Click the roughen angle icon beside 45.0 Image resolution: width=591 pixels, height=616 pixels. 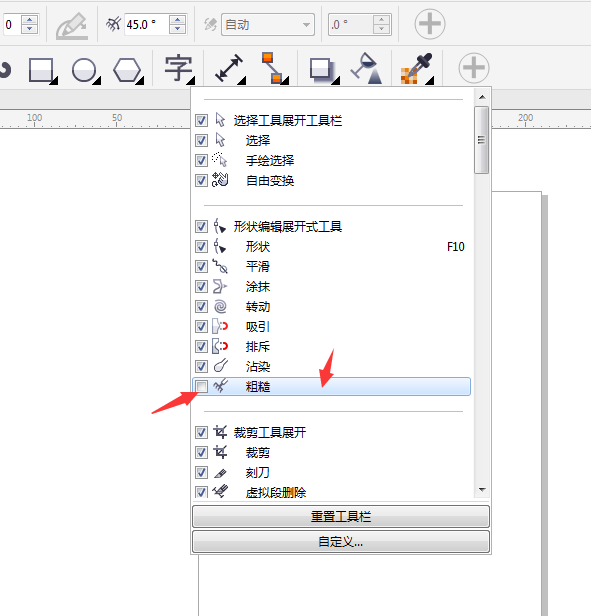[x=113, y=24]
